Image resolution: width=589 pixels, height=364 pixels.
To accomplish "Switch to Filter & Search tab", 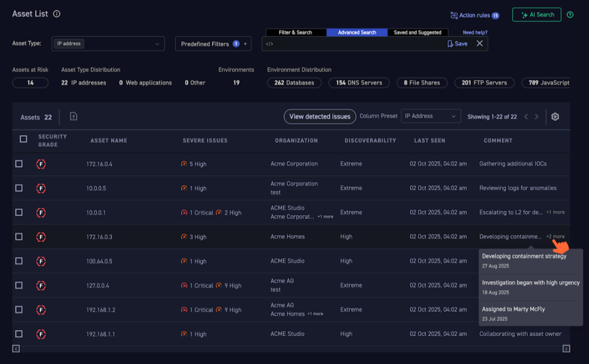I will 296,33.
